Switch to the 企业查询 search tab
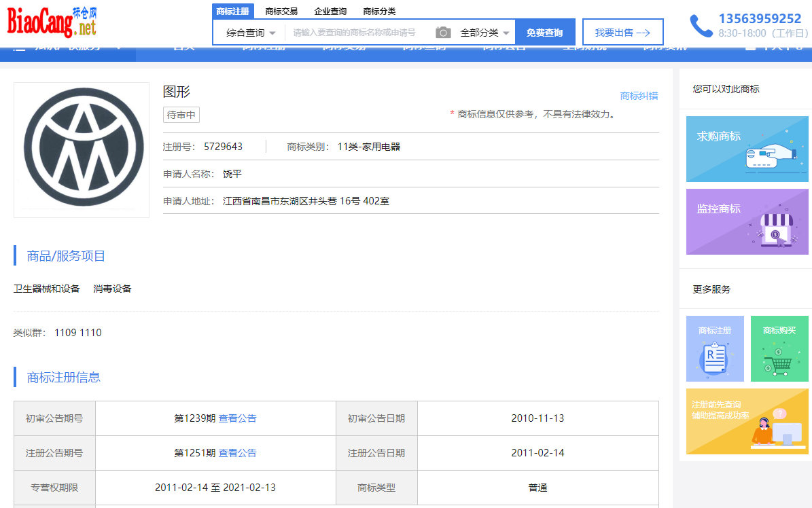Screen dimensions: 812x508 click(330, 12)
